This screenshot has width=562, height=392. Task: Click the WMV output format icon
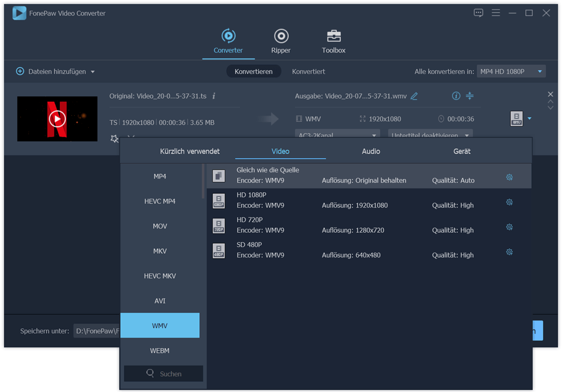coord(516,119)
